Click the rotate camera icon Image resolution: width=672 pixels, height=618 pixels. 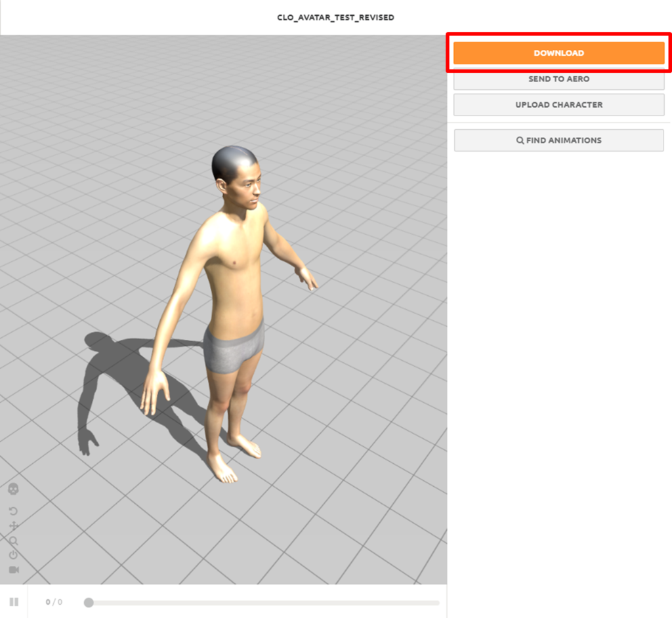point(13,511)
